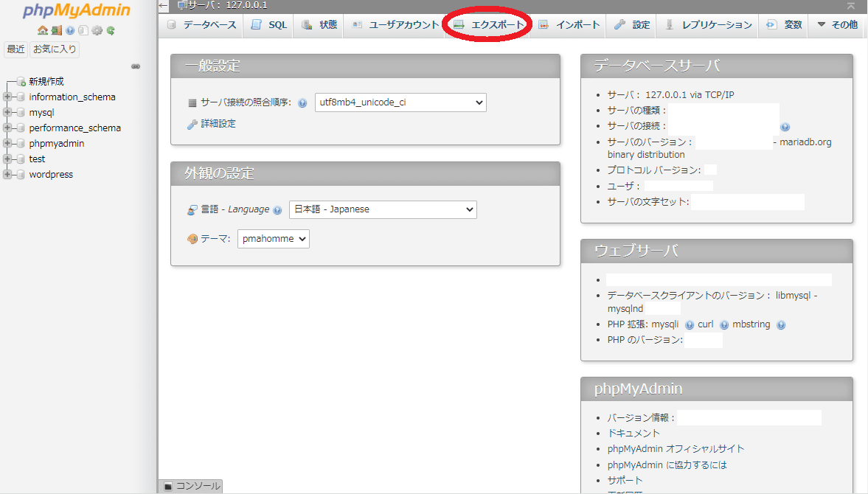Open the その他 more menu

[837, 25]
